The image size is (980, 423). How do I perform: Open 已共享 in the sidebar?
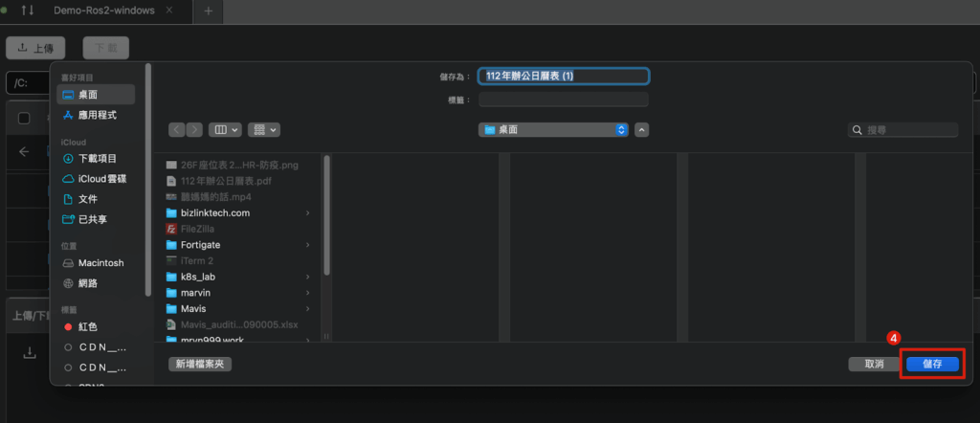[92, 219]
